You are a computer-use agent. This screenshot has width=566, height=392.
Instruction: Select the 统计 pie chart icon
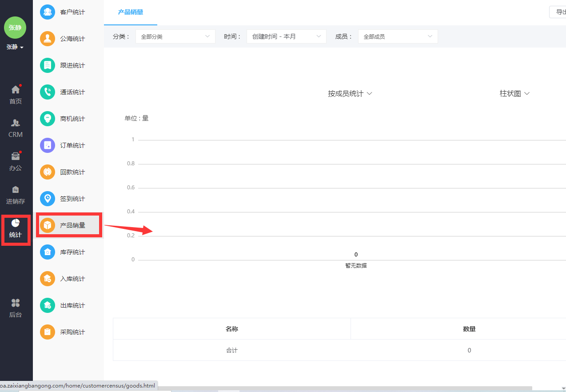(16, 223)
